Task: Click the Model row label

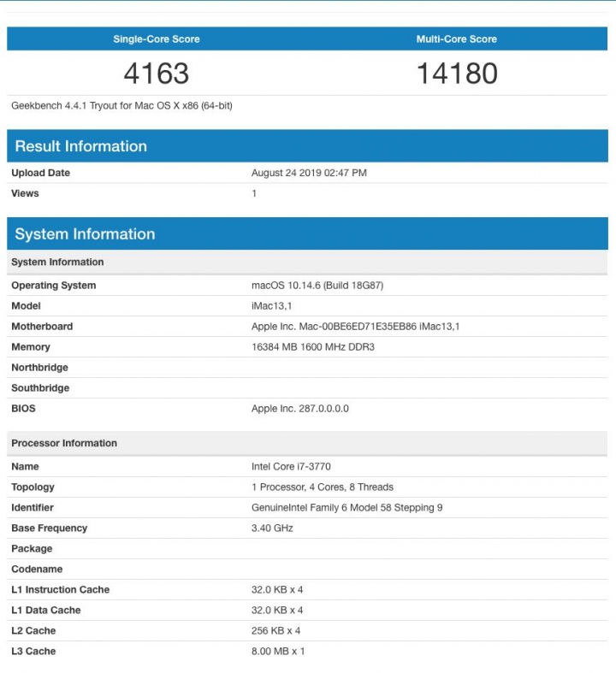Action: 26,306
